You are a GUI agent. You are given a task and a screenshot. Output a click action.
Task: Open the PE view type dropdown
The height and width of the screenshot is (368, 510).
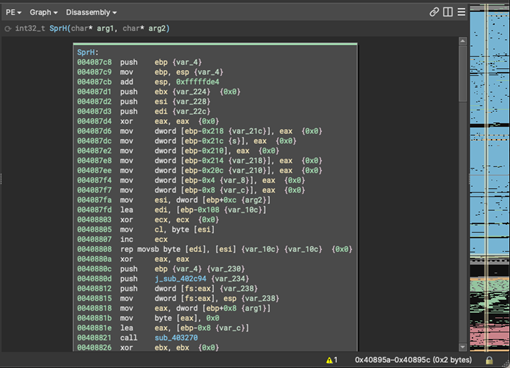point(13,12)
